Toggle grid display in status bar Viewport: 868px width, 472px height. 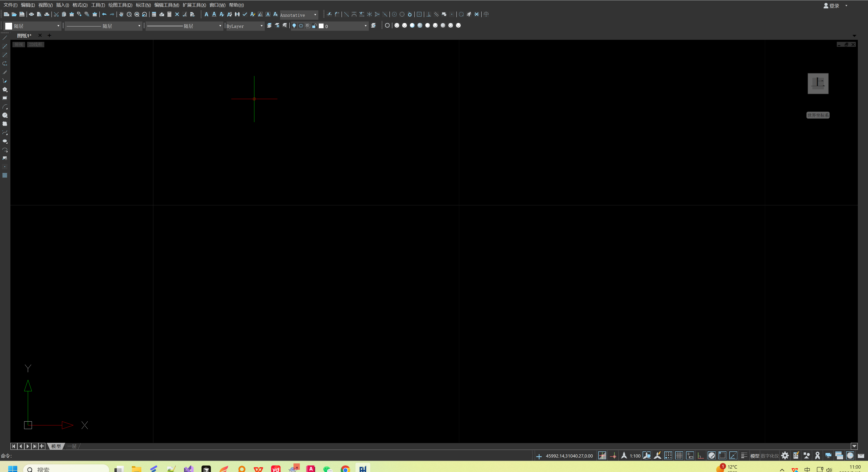pyautogui.click(x=679, y=456)
